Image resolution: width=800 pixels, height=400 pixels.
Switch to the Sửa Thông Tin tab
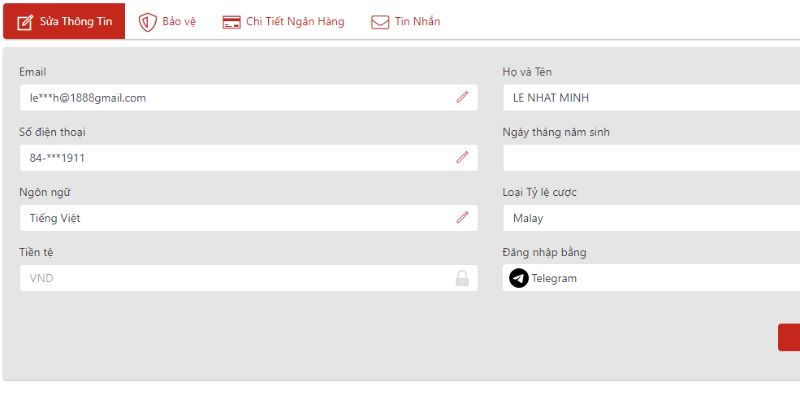[x=64, y=21]
